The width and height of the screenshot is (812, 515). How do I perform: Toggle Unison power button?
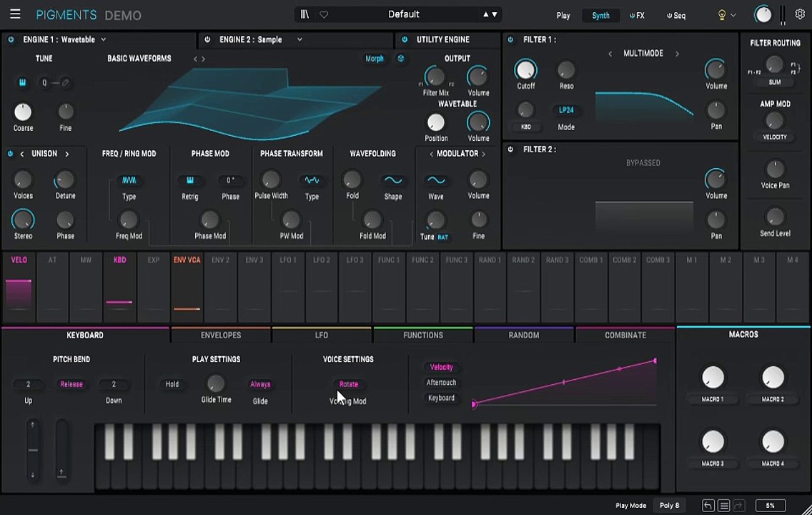tap(10, 154)
